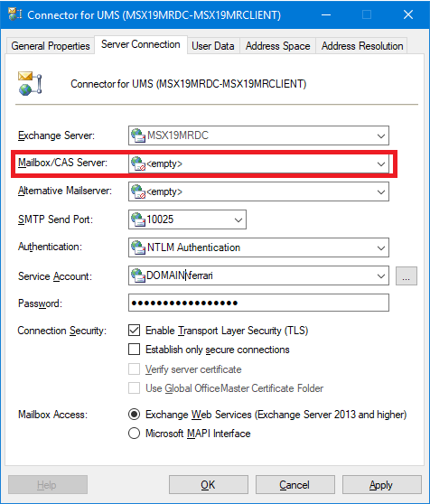The height and width of the screenshot is (504, 430).
Task: Expand the Mailbox/CAS Server dropdown
Action: point(381,163)
